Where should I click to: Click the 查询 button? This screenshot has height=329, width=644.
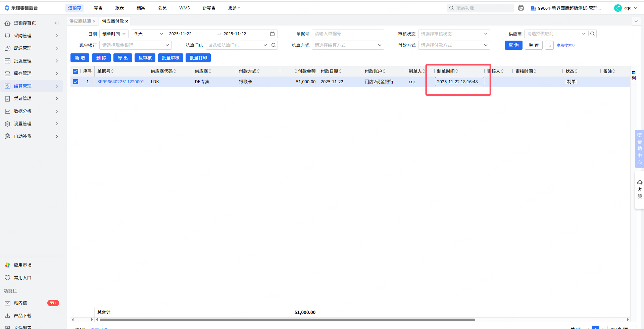[x=513, y=45]
